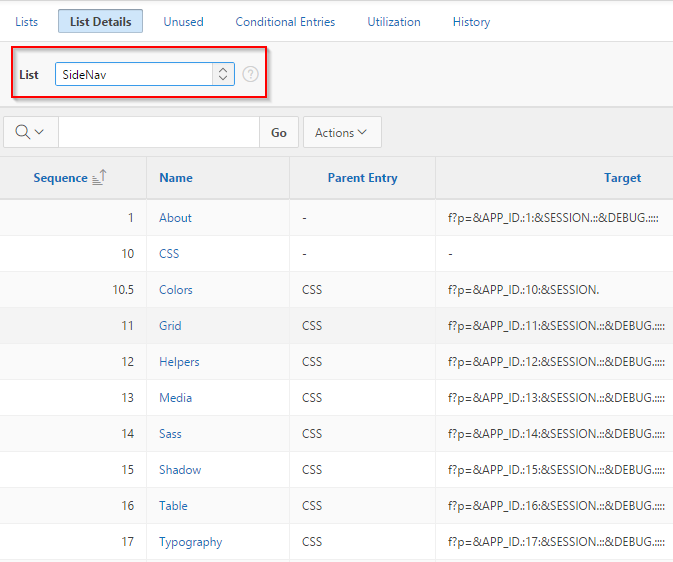Select sequence value 13 in Media row
This screenshot has height=562, width=673.
click(x=127, y=398)
